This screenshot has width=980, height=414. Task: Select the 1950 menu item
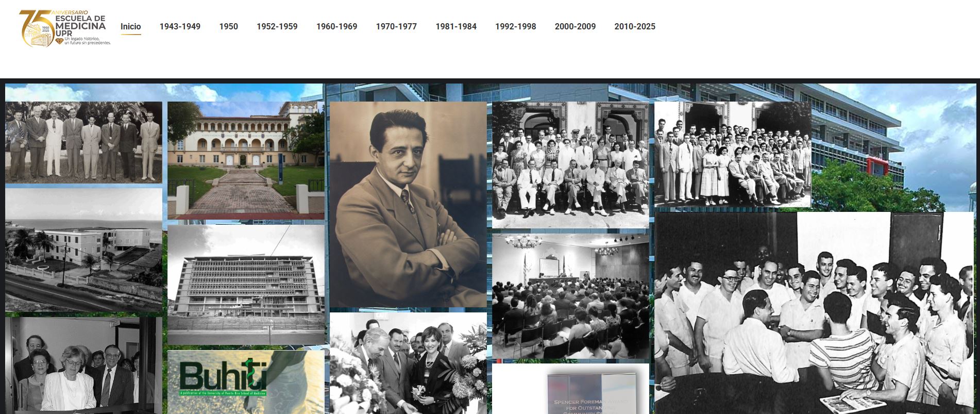[x=228, y=27]
